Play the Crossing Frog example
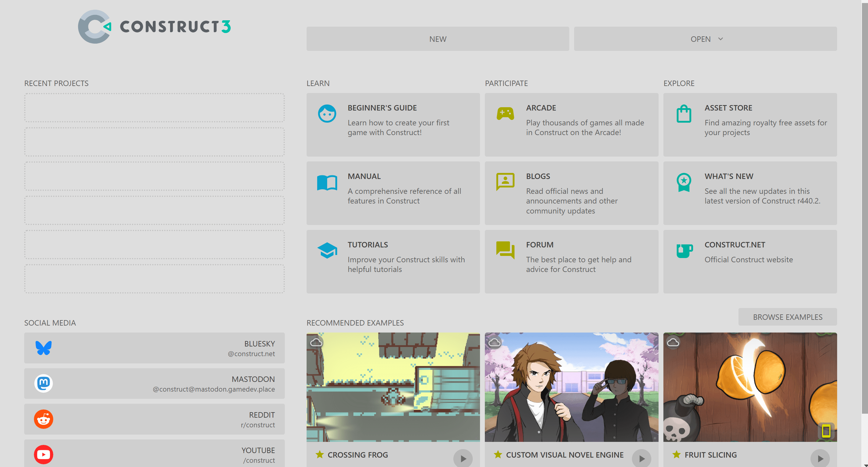The image size is (868, 467). [x=463, y=458]
